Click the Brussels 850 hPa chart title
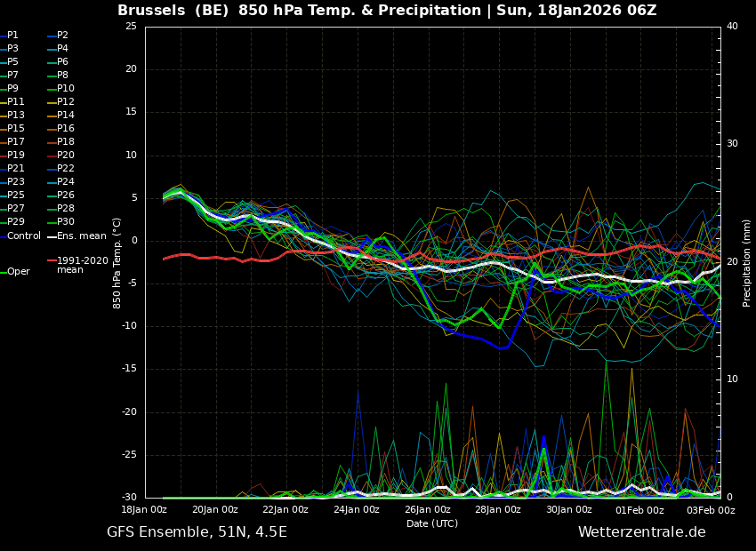 pos(387,11)
